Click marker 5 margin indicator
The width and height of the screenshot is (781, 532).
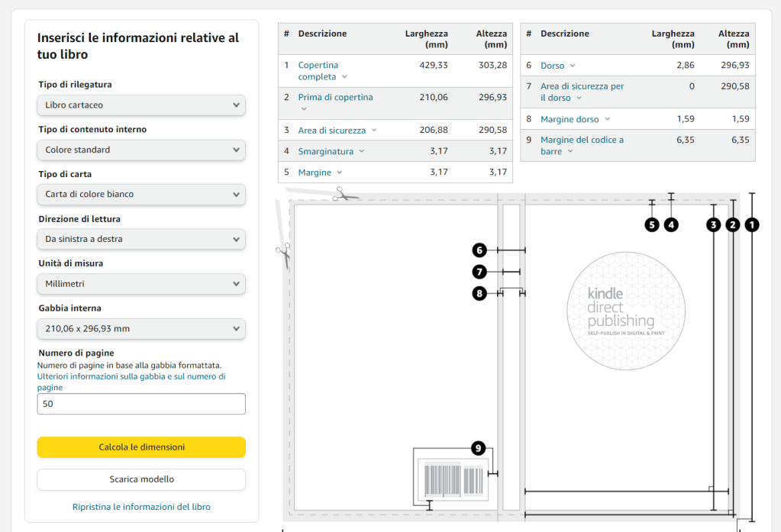click(651, 224)
